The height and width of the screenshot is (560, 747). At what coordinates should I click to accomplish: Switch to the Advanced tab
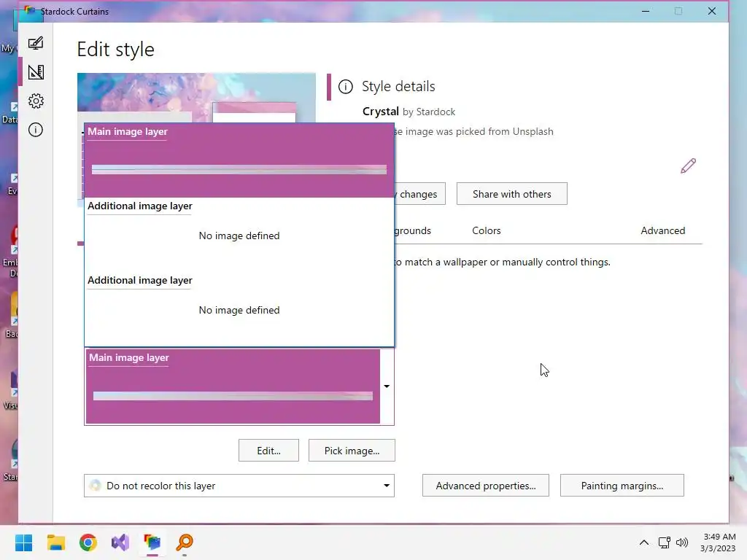(662, 230)
